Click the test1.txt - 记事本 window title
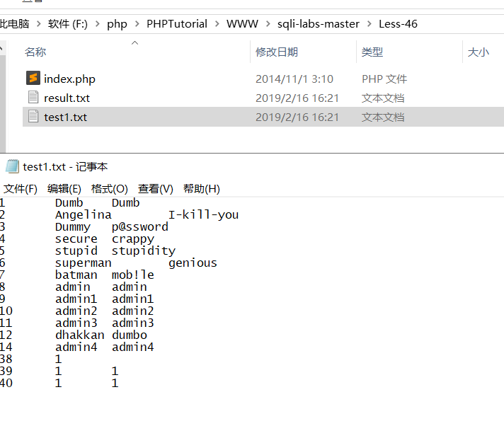504x426 pixels. tap(65, 167)
